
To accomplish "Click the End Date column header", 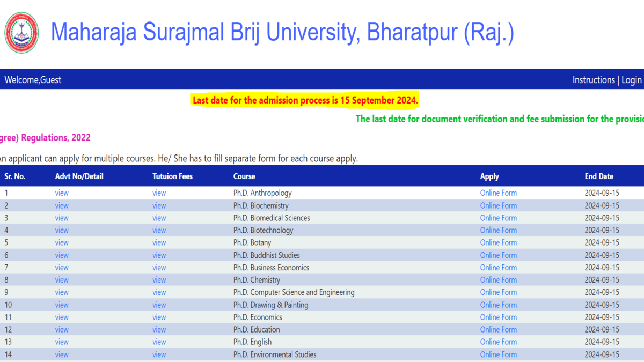I will point(599,176).
